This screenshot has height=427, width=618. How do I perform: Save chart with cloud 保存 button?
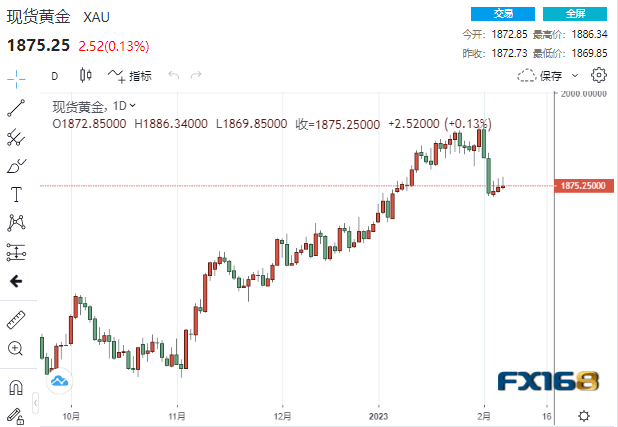540,75
